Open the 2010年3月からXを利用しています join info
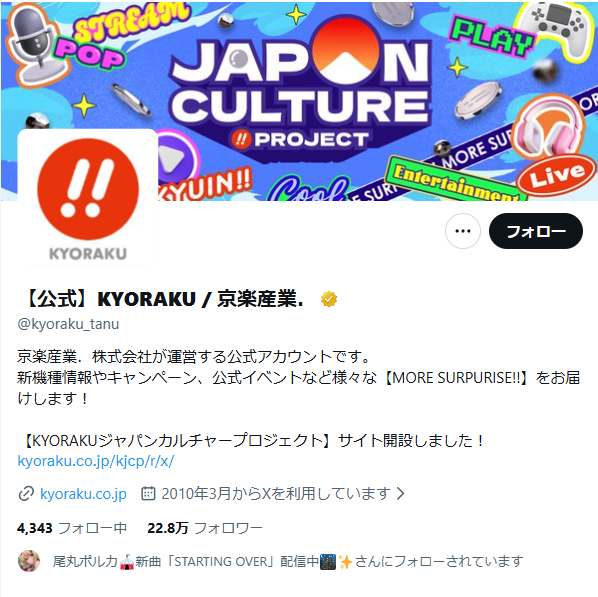This screenshot has width=598, height=597. coord(276,494)
